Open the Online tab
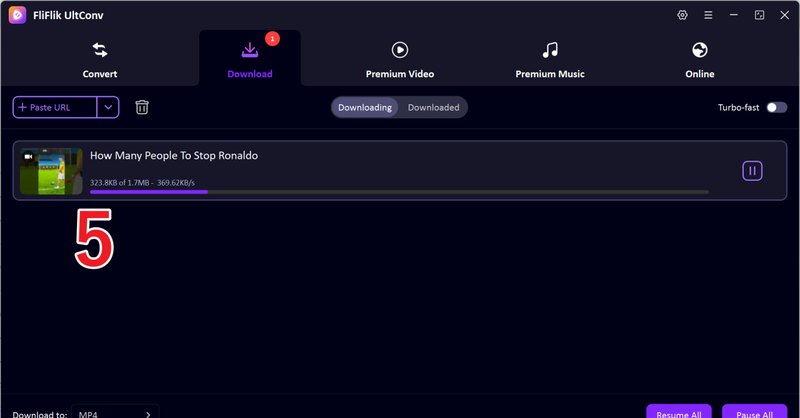 point(699,60)
